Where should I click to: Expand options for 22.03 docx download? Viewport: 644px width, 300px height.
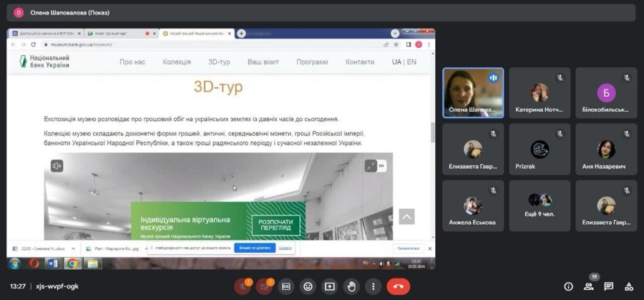(x=73, y=248)
